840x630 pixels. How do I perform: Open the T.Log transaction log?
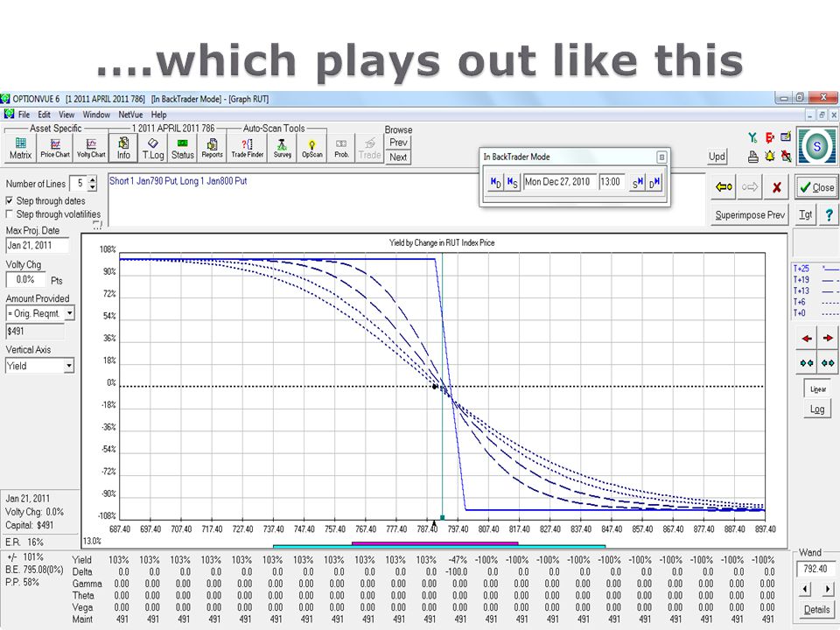coord(152,149)
